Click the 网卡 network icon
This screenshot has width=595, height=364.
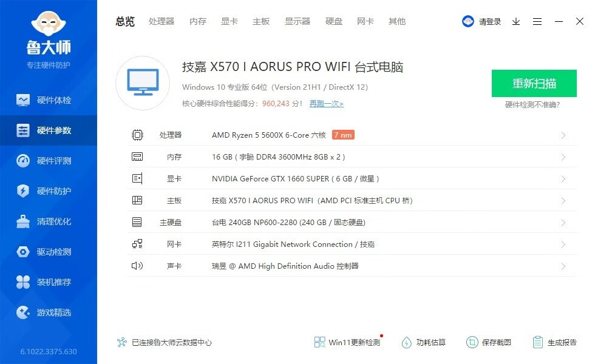tap(137, 244)
